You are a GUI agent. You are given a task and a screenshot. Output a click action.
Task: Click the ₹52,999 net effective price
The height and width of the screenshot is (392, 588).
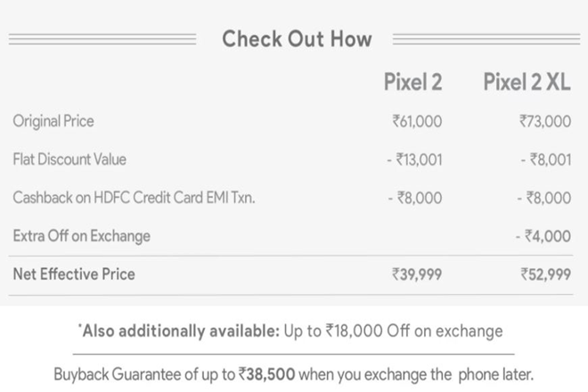click(x=544, y=274)
